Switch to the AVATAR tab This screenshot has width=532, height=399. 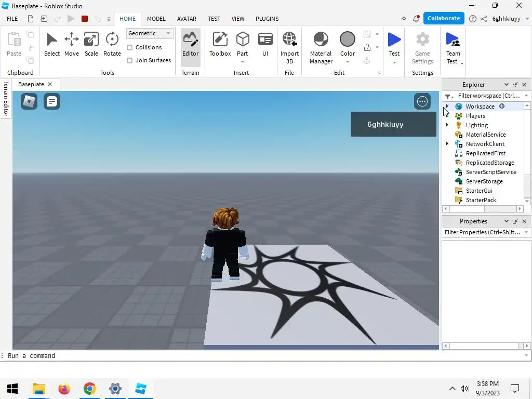187,19
